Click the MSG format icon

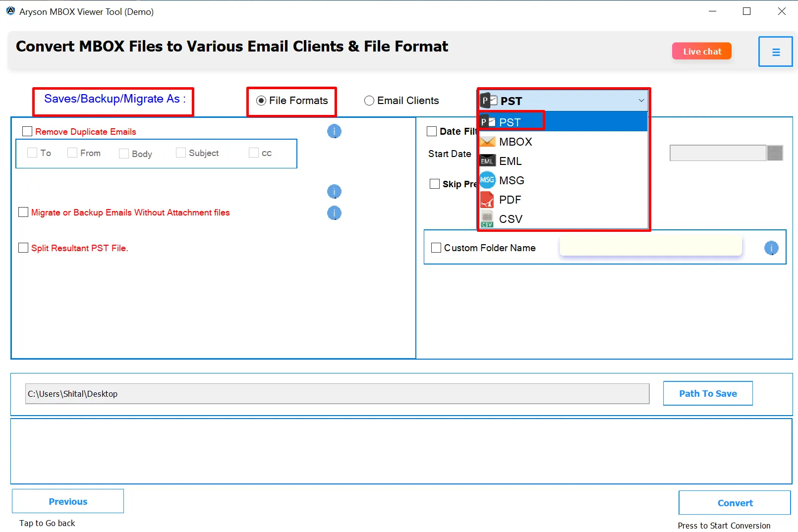487,180
